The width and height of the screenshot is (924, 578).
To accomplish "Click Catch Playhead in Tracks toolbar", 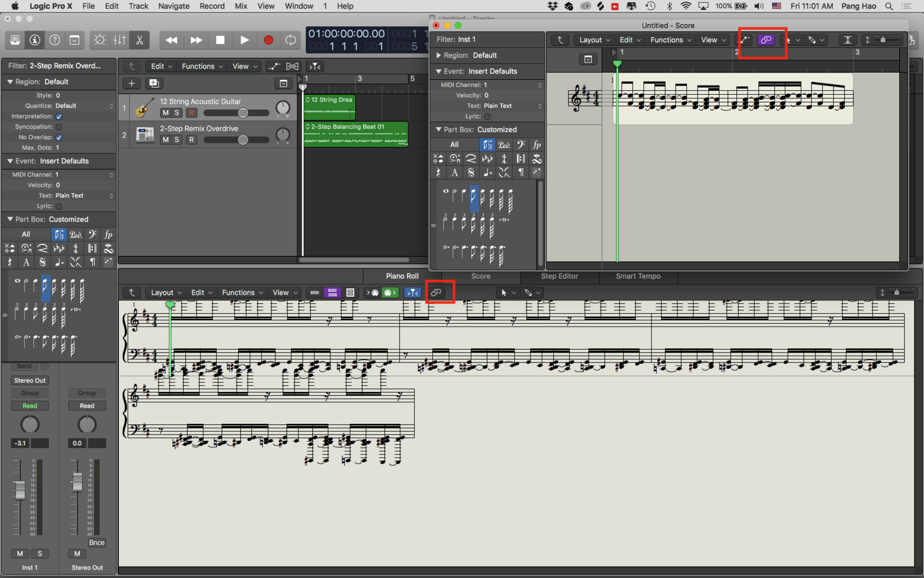I will click(315, 66).
